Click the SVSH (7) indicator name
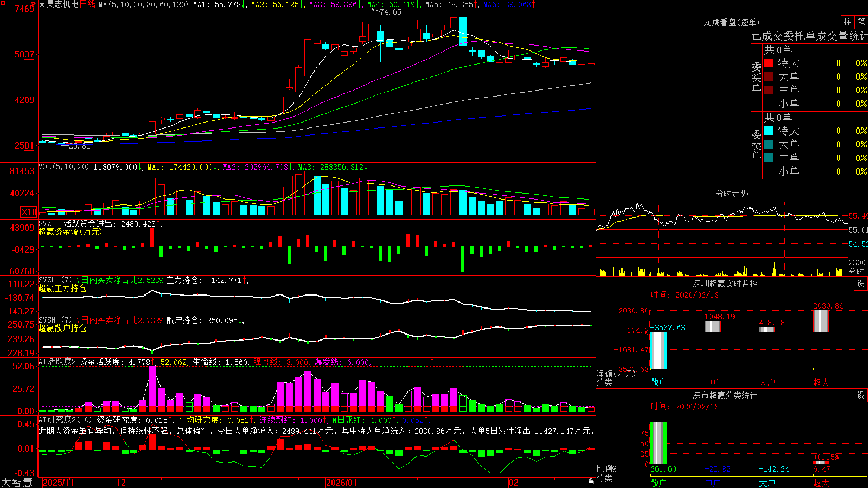Image resolution: width=868 pixels, height=488 pixels. [55, 320]
